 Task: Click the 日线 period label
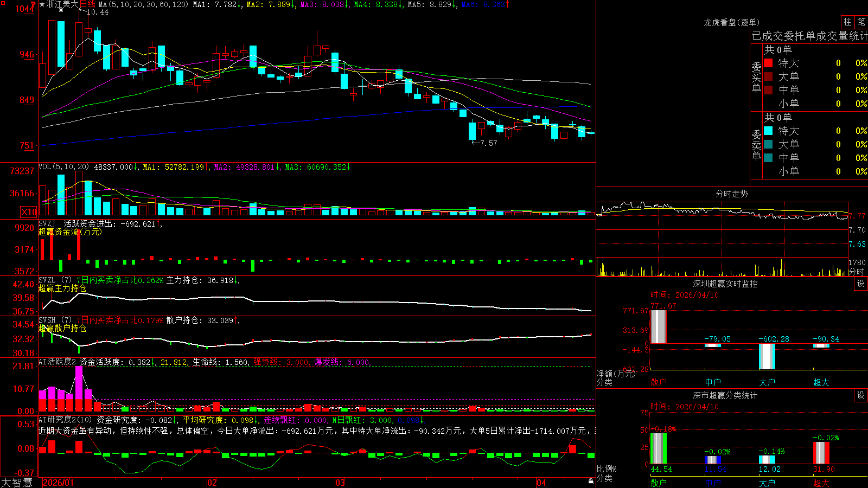(x=87, y=4)
